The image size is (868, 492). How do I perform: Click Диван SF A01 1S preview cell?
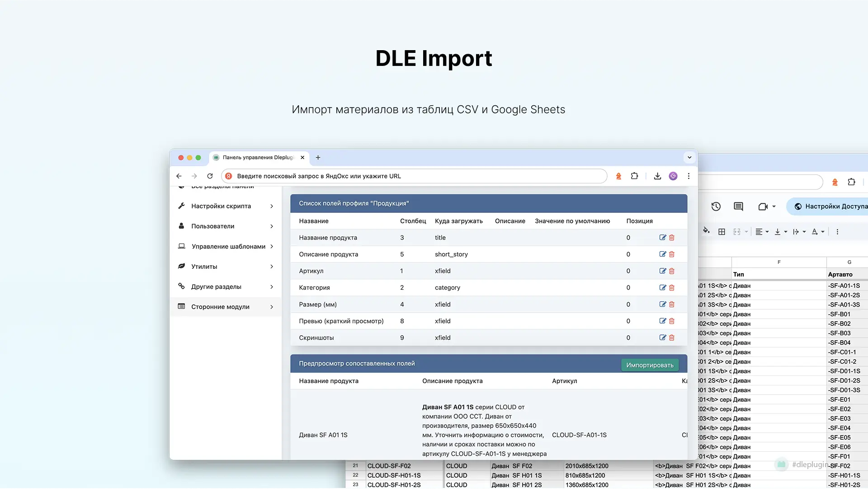[x=323, y=435]
